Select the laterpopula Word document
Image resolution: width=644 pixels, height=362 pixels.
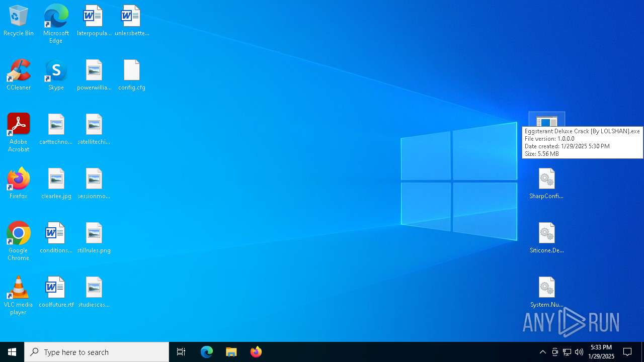click(94, 21)
